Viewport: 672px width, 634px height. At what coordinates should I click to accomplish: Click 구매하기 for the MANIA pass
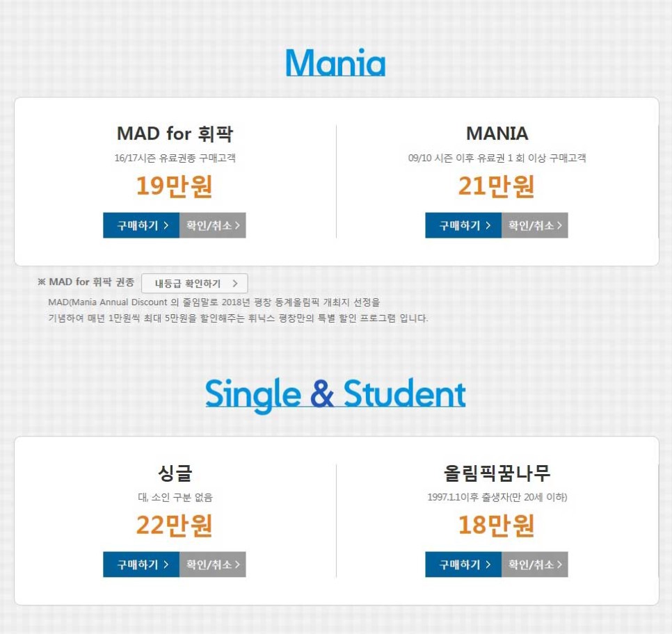point(463,225)
